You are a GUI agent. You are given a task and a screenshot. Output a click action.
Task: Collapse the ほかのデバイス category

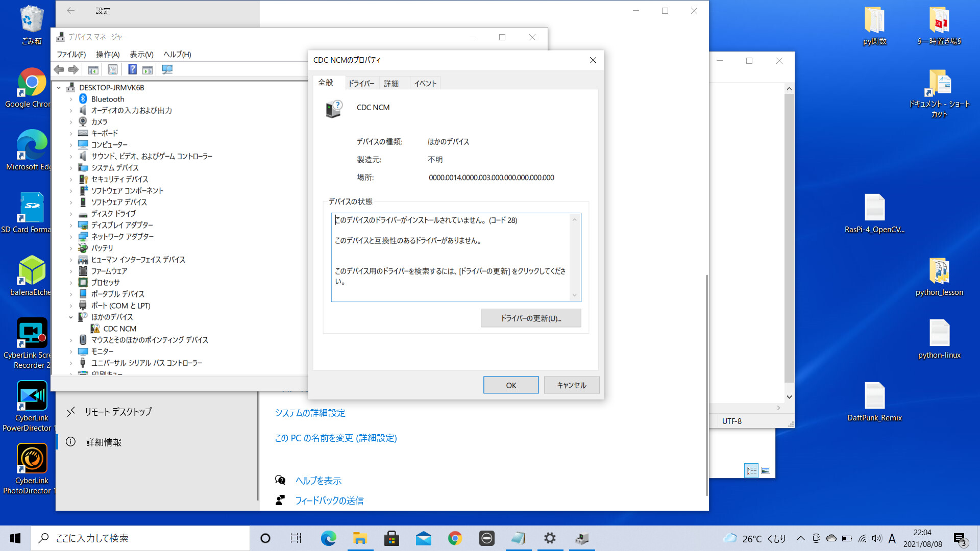71,317
